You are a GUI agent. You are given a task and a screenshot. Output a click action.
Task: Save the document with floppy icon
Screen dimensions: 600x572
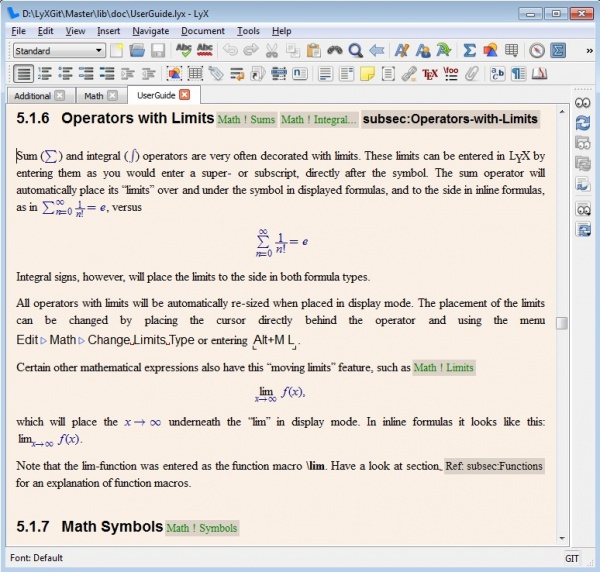[158, 50]
